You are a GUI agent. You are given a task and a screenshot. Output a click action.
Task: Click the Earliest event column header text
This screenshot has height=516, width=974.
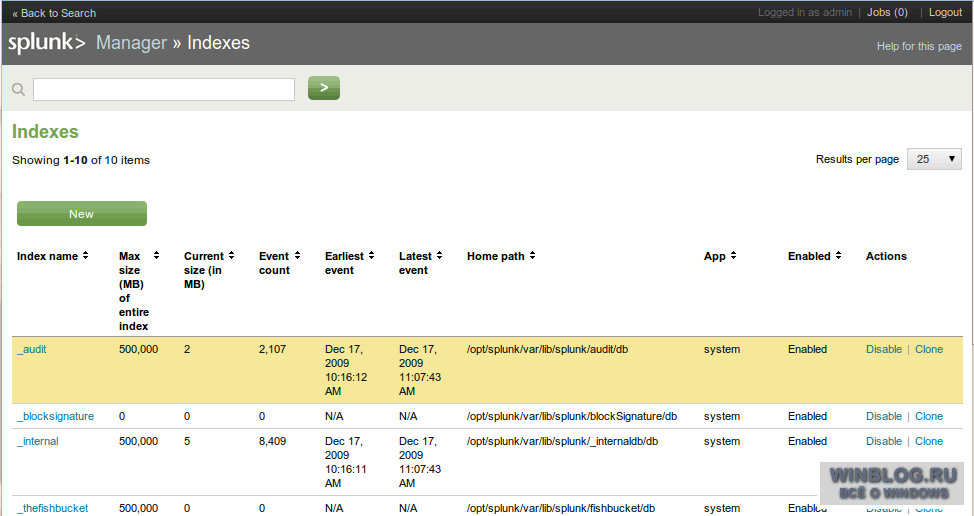coord(344,263)
